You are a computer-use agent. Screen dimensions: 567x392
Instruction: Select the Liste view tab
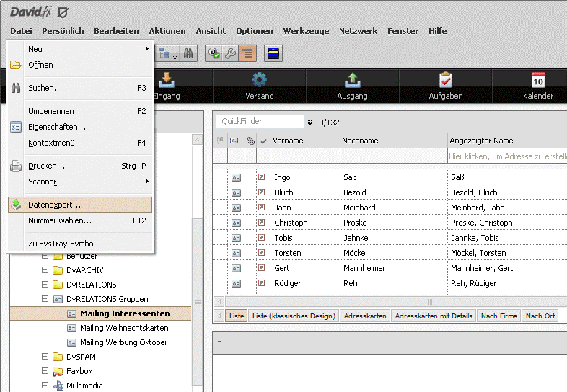click(x=237, y=316)
